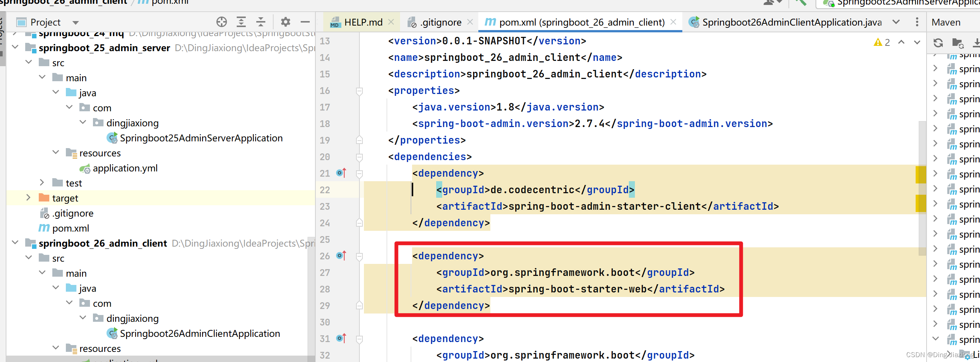The height and width of the screenshot is (362, 980).
Task: Fold the properties block at line 16
Action: [x=359, y=91]
